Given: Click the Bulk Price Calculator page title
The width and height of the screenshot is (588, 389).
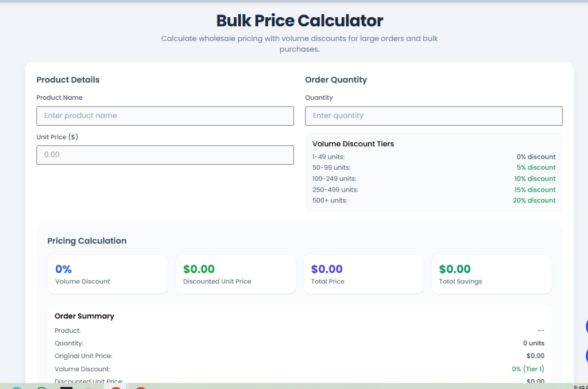Looking at the screenshot, I should tap(299, 21).
